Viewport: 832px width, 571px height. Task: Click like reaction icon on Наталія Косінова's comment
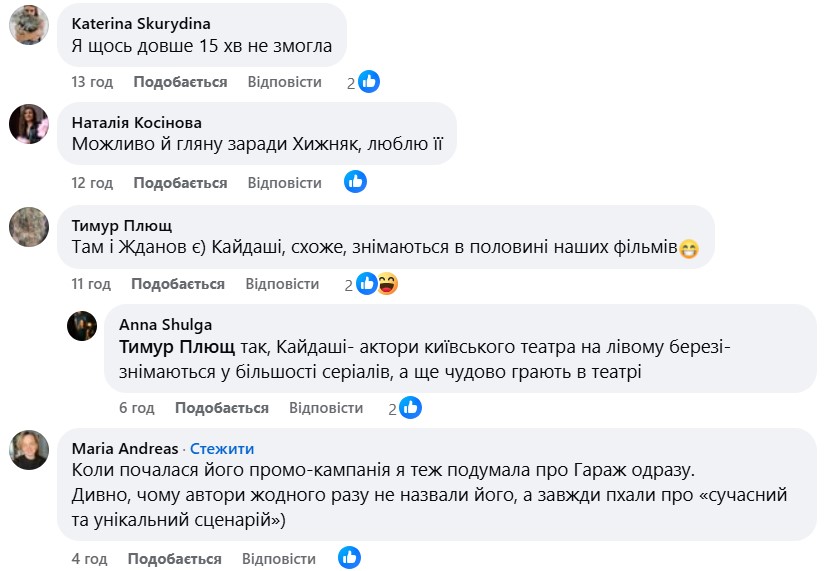click(x=355, y=182)
